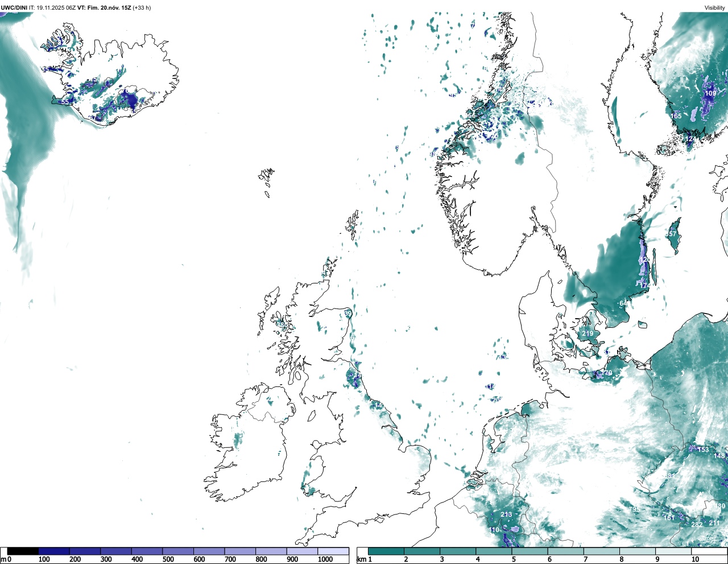This screenshot has height=564, width=728.
Task: Click the 900–1000 m pale lavender swatch
Action: pyautogui.click(x=302, y=551)
